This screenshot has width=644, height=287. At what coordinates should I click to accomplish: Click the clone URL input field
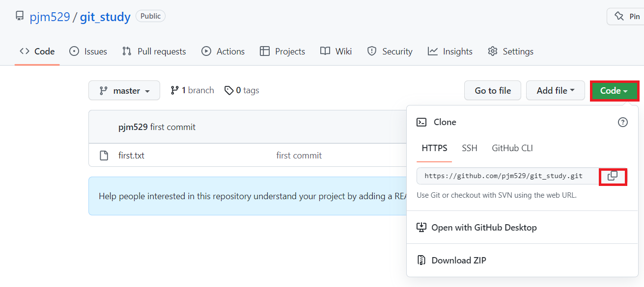[x=508, y=176]
